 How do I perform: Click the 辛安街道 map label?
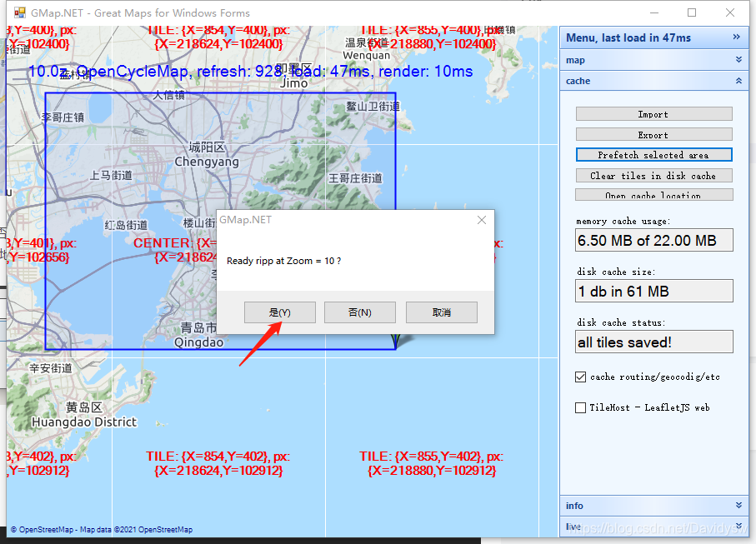(x=51, y=368)
